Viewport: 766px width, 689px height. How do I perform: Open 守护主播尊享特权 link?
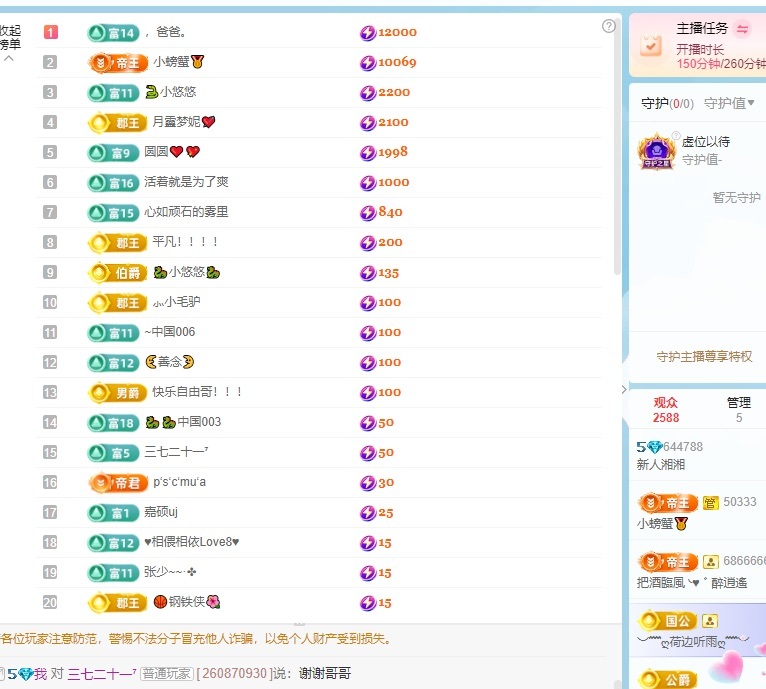(704, 357)
